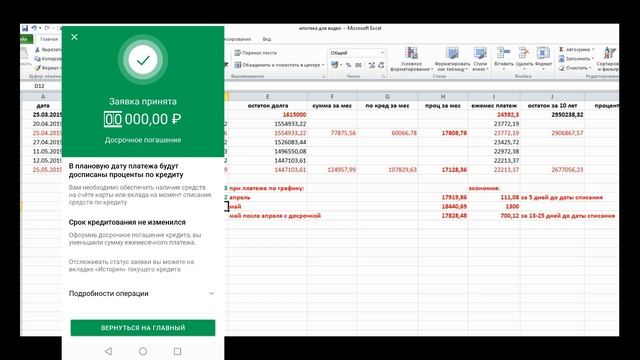Open Условное форматирование menu
The height and width of the screenshot is (360, 640).
click(411, 59)
